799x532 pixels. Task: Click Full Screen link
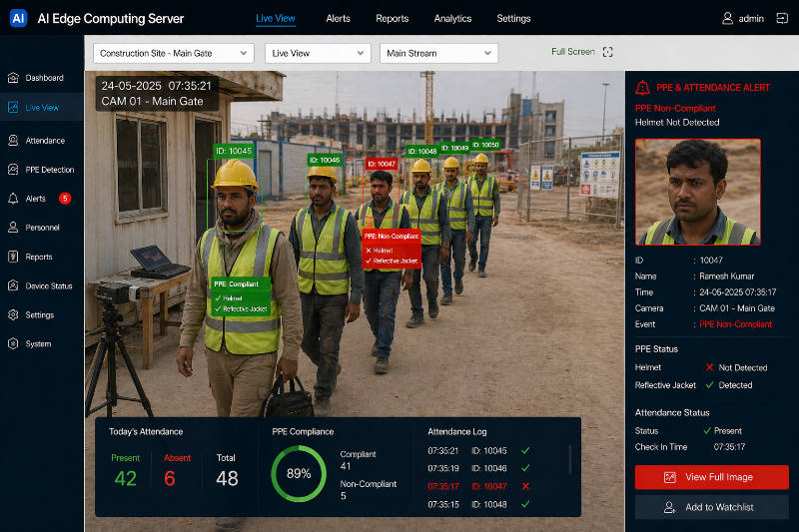click(x=572, y=52)
